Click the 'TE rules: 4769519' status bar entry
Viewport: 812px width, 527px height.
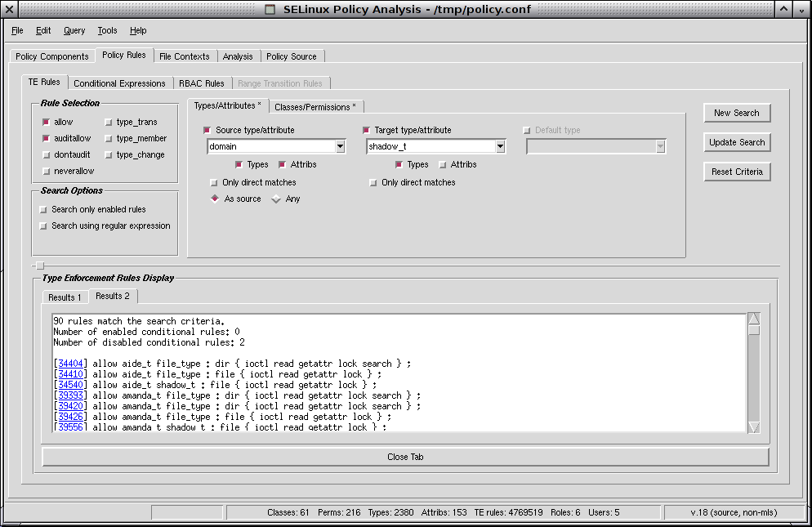[509, 512]
